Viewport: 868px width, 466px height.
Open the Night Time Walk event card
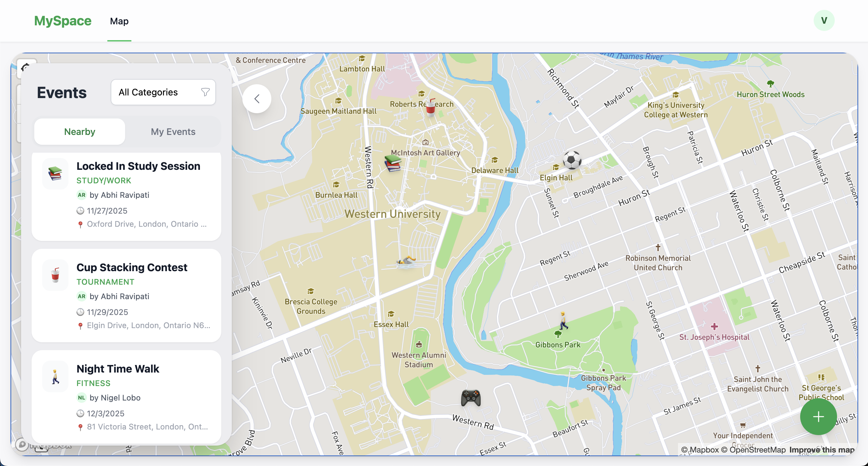[126, 397]
